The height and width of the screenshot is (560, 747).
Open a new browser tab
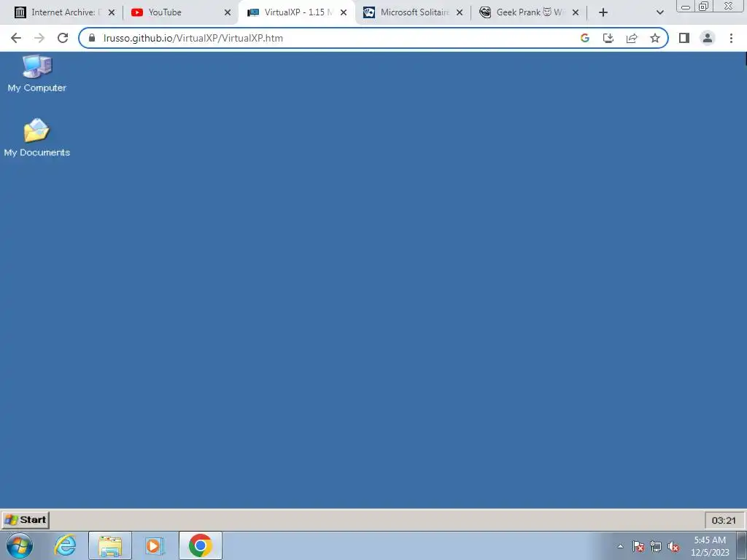pyautogui.click(x=603, y=13)
